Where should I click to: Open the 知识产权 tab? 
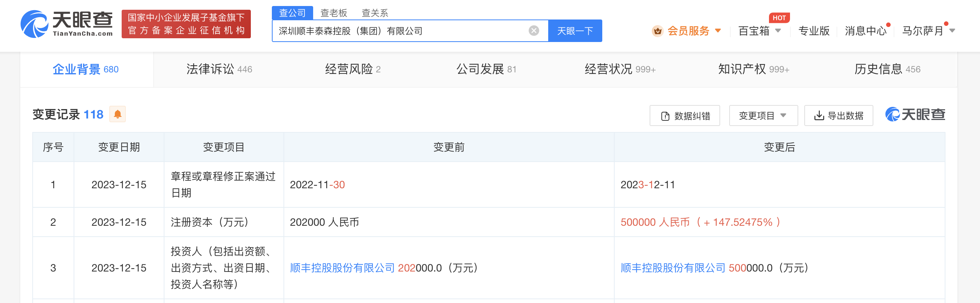(753, 69)
